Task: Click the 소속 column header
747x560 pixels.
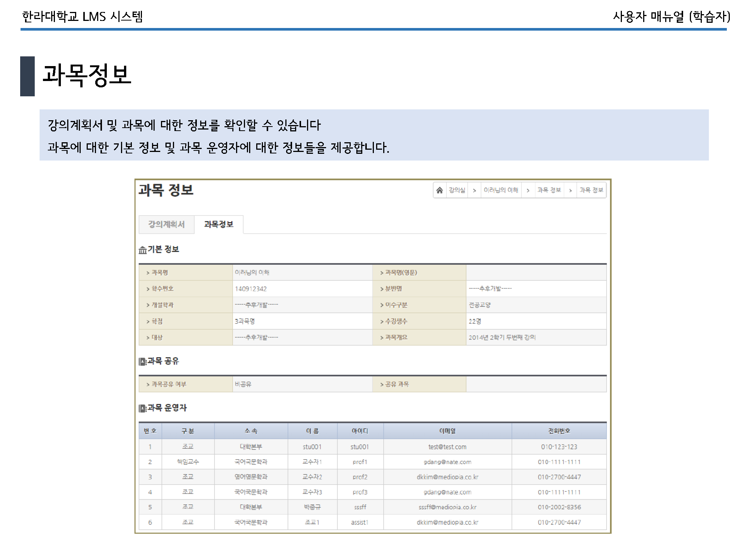Action: point(251,431)
